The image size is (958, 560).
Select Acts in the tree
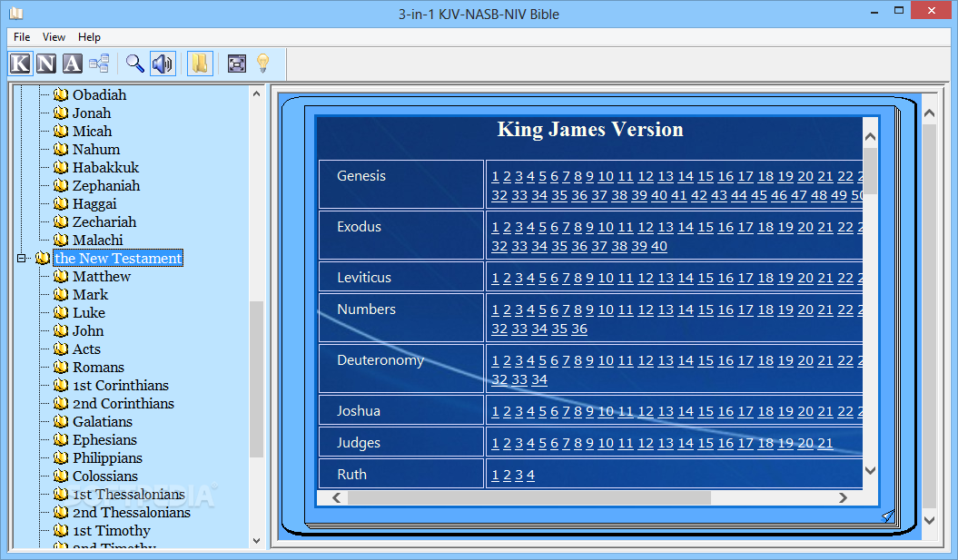click(x=87, y=349)
